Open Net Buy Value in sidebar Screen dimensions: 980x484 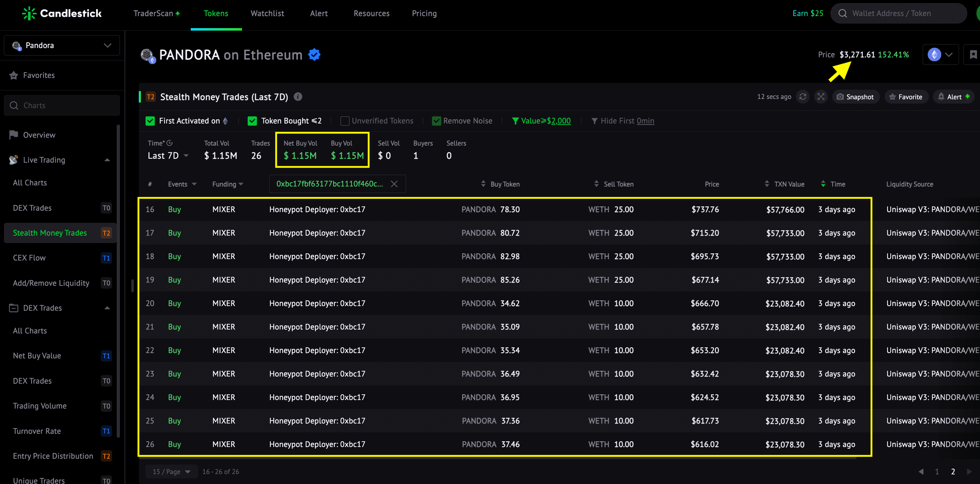coord(60,356)
